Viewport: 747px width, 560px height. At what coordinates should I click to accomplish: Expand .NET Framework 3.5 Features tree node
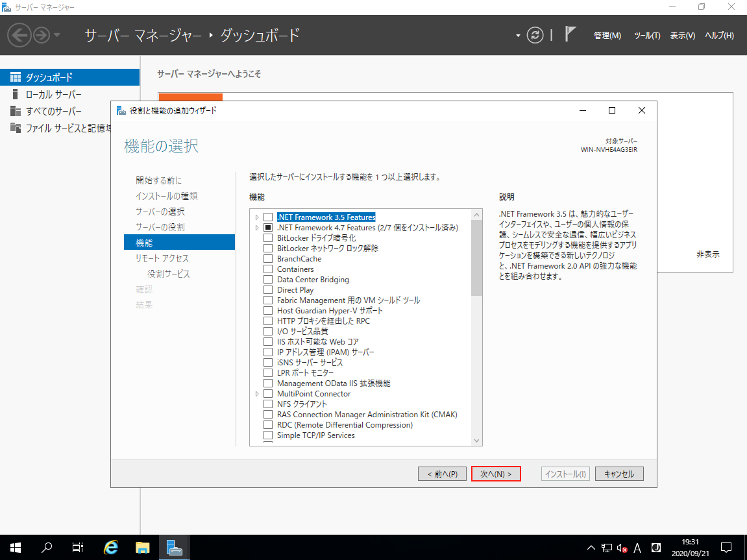257,217
